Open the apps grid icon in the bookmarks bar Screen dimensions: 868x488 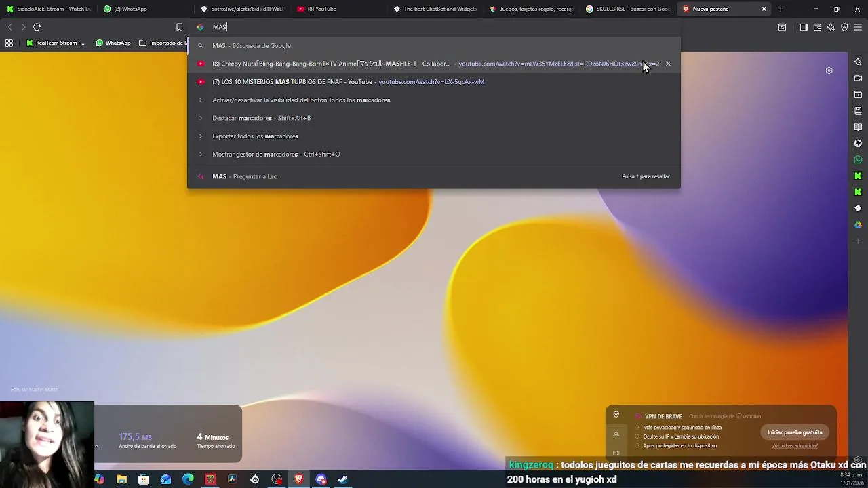[x=9, y=43]
